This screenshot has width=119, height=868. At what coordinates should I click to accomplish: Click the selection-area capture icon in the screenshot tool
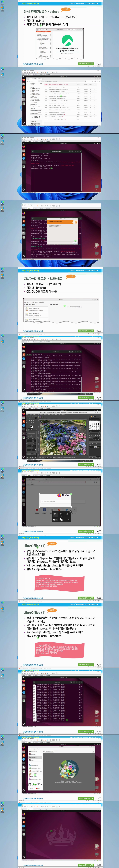click(x=55, y=514)
